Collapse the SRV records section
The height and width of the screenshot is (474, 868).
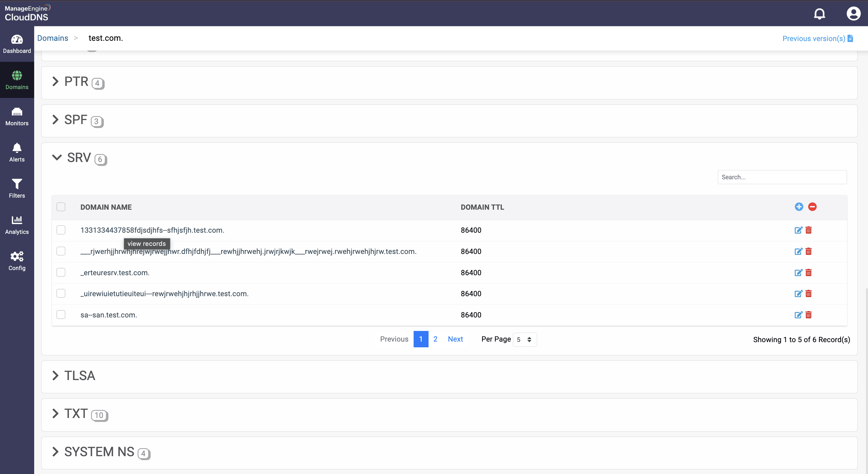[x=57, y=157]
